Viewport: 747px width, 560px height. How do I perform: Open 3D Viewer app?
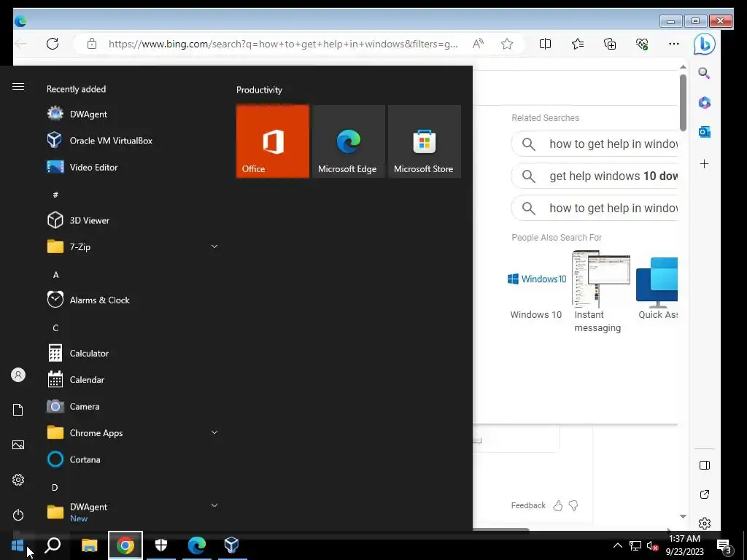pyautogui.click(x=133, y=220)
